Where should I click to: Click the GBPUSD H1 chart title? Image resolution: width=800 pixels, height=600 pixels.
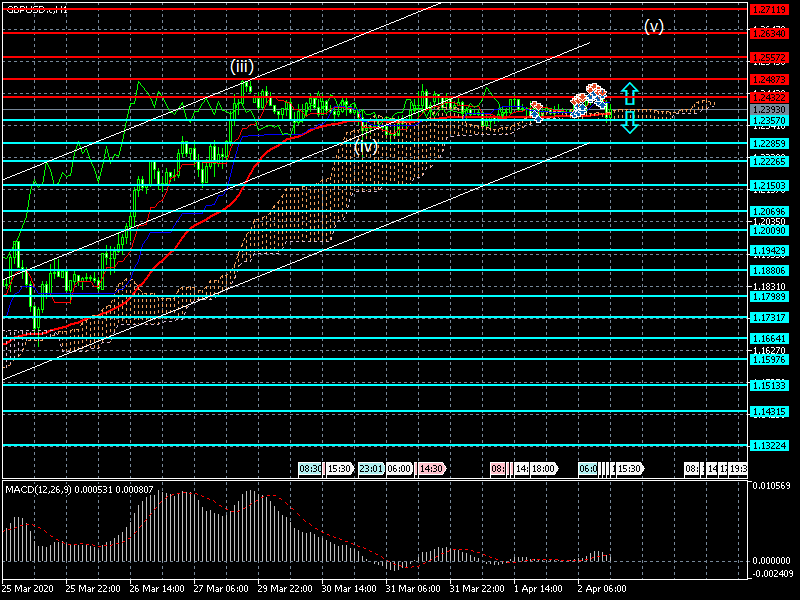[36, 9]
